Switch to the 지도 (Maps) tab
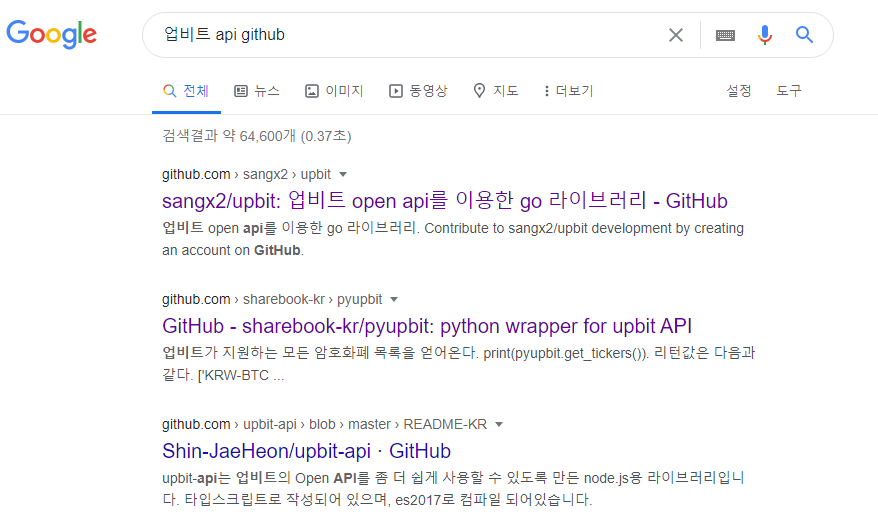The image size is (878, 515). point(496,91)
